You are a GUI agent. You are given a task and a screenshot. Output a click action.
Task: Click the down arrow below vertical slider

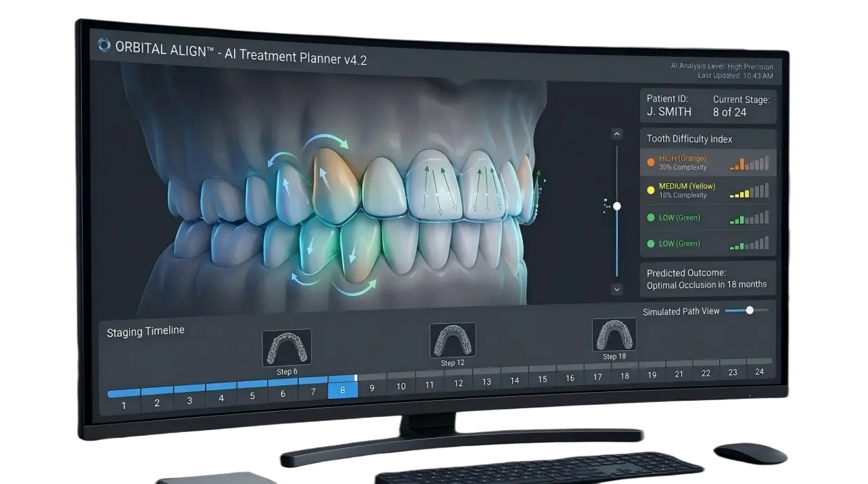(x=616, y=289)
